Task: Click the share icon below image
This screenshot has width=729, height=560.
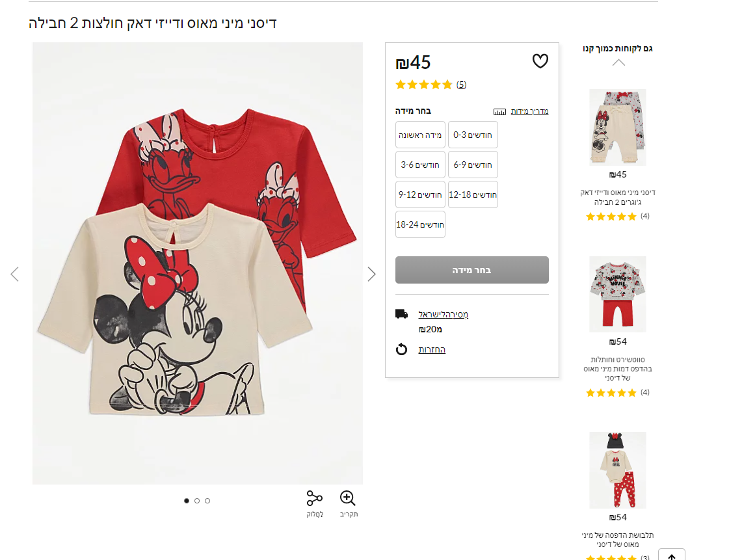Action: [315, 499]
